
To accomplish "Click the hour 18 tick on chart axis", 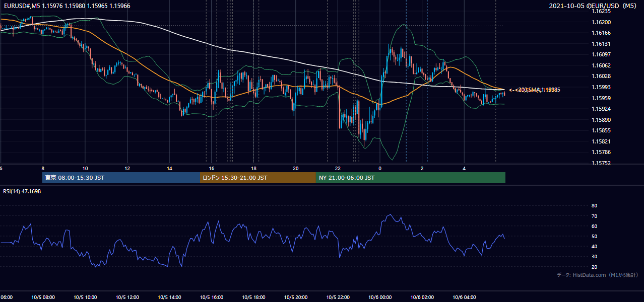I will (x=253, y=168).
